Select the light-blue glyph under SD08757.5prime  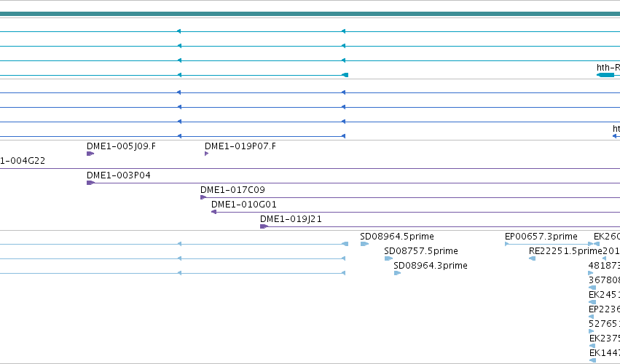pos(388,258)
